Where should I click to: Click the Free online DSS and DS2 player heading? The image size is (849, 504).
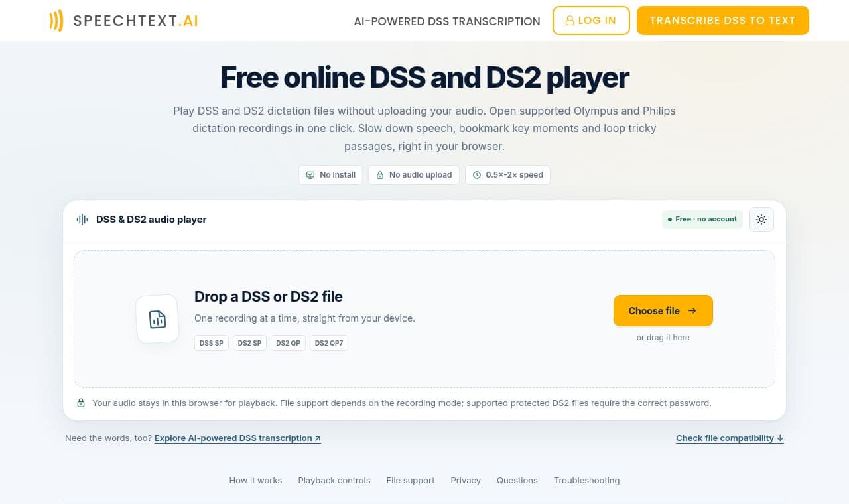click(x=424, y=78)
